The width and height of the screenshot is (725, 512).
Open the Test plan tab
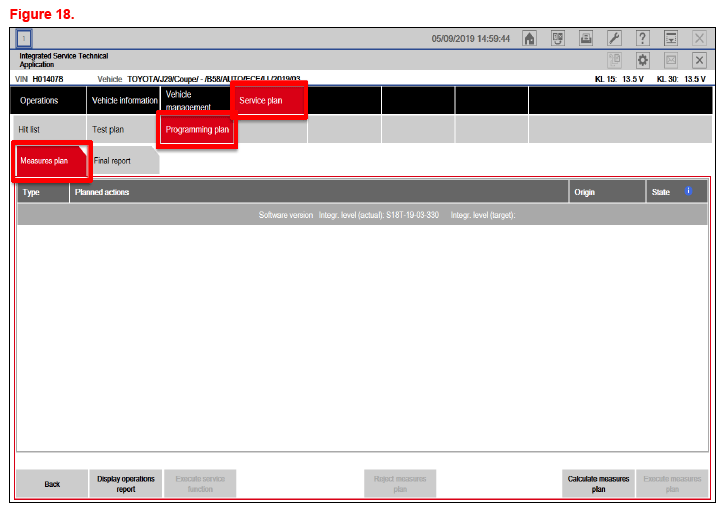[x=108, y=130]
